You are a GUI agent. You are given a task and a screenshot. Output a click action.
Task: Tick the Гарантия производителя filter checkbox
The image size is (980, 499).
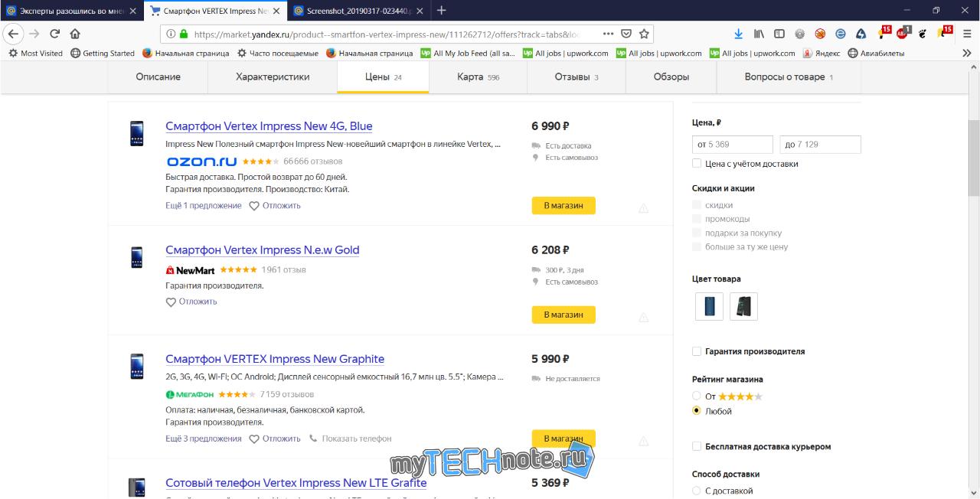(x=697, y=351)
